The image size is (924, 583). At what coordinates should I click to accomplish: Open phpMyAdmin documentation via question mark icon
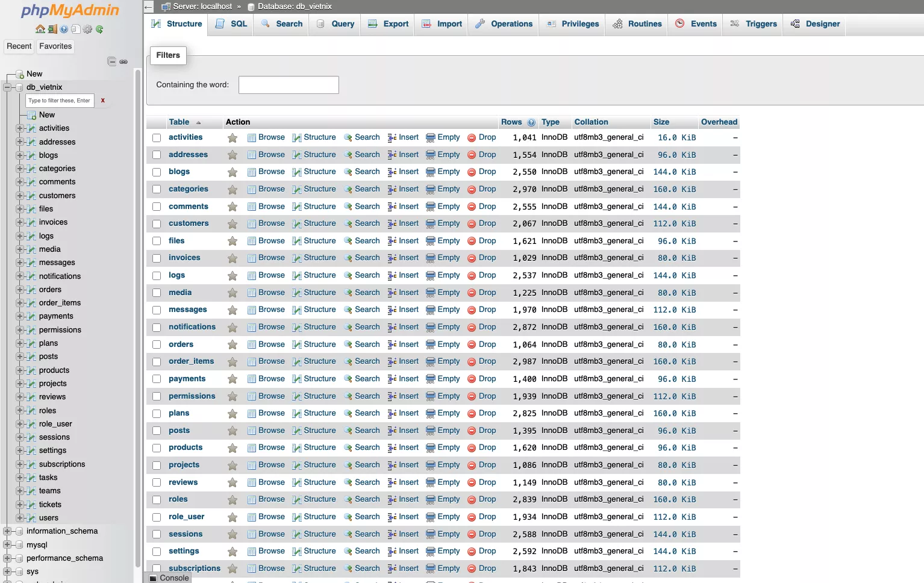tap(64, 28)
